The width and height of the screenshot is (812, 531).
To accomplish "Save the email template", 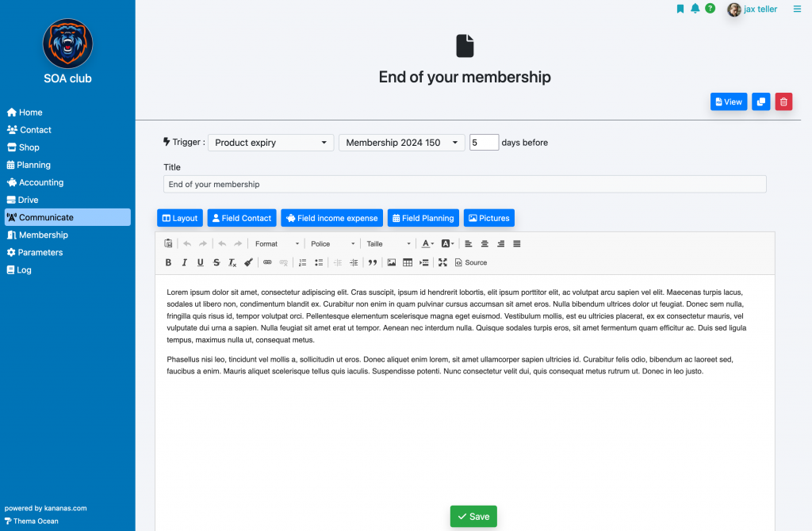I will pyautogui.click(x=473, y=517).
